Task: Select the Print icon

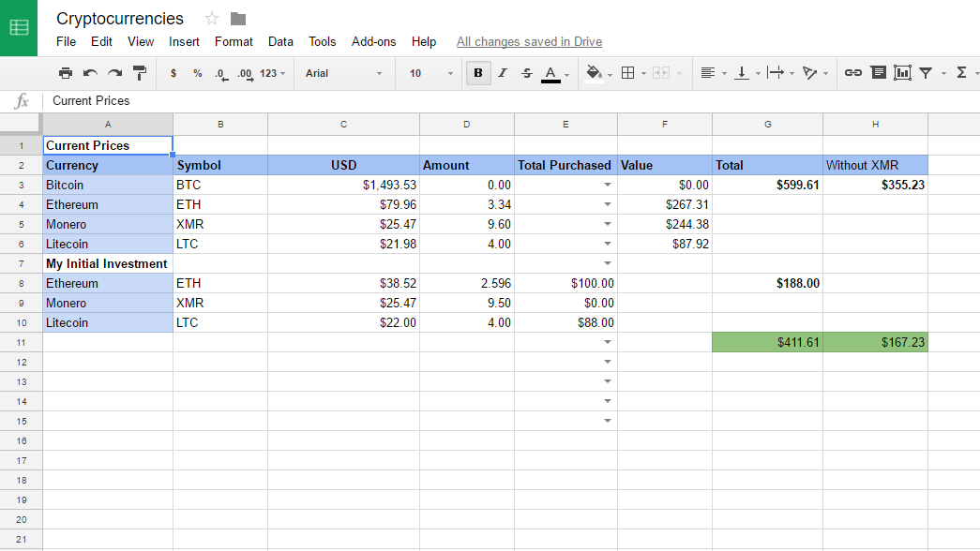Action: [66, 72]
